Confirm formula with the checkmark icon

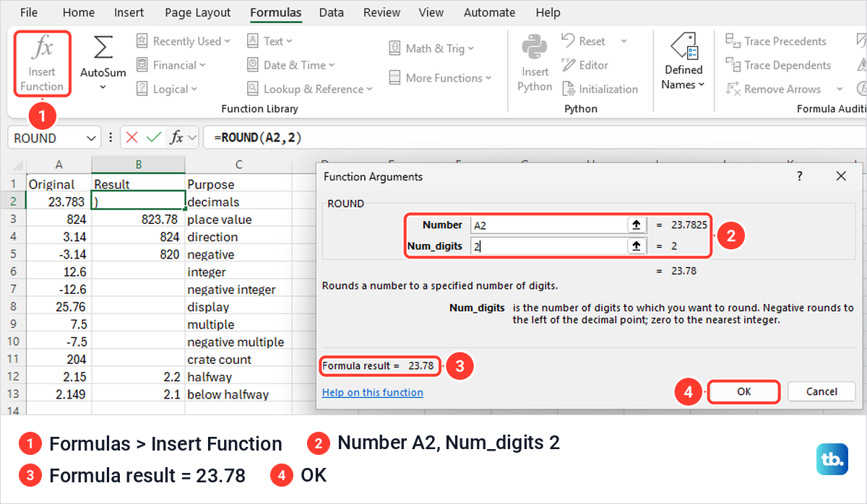coord(154,137)
